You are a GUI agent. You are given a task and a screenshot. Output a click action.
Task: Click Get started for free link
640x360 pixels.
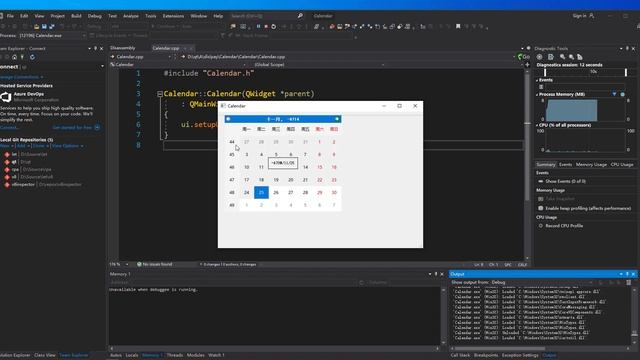(x=72, y=127)
